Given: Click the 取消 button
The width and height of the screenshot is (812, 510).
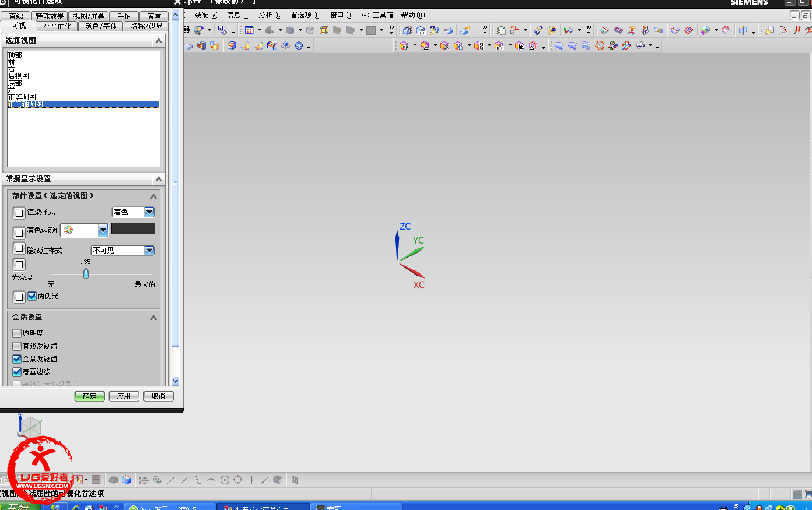Looking at the screenshot, I should tap(158, 396).
